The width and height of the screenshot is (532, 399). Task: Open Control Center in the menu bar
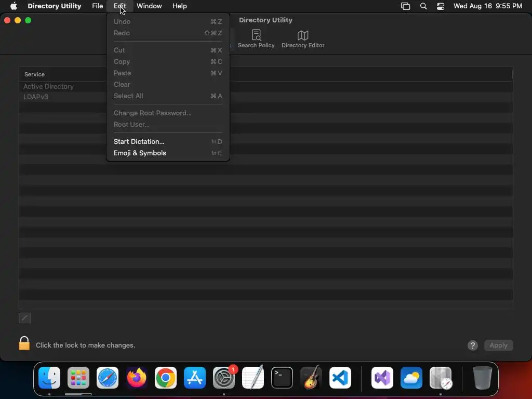pyautogui.click(x=441, y=6)
